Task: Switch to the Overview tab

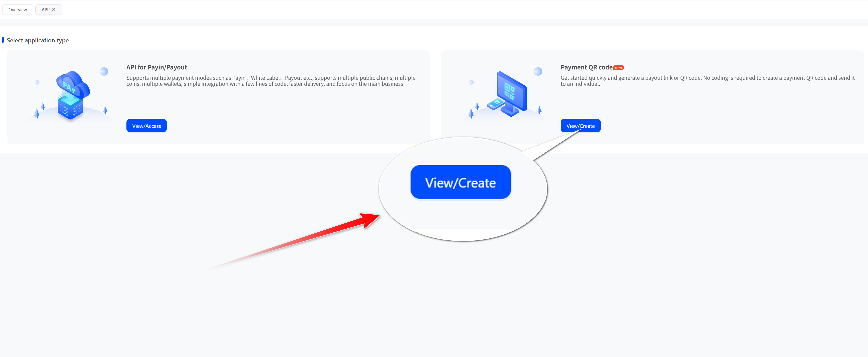Action: tap(18, 10)
